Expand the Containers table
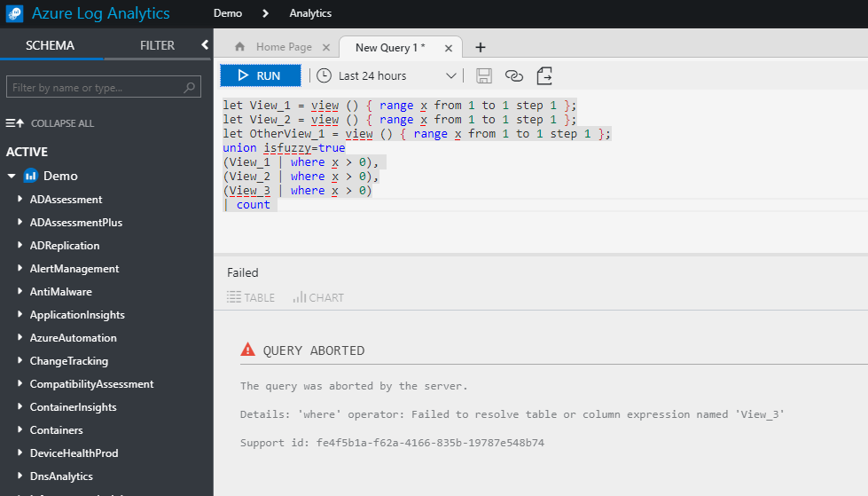 coord(20,429)
